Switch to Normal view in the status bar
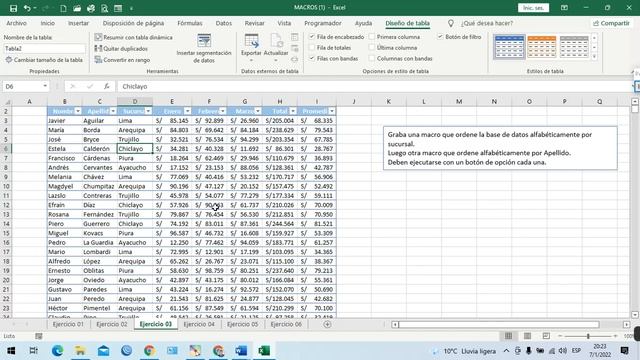The height and width of the screenshot is (360, 640). [x=508, y=336]
